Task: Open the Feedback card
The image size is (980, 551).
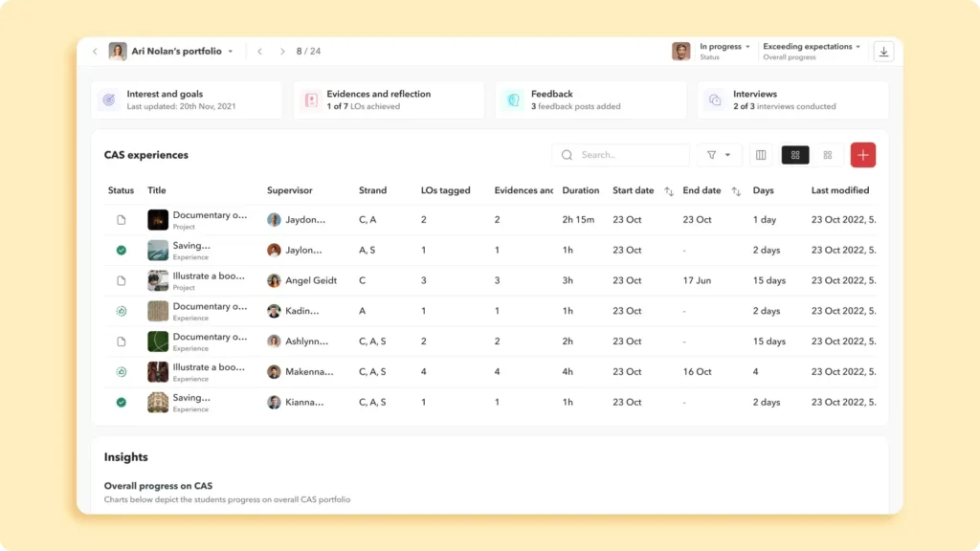Action: (590, 99)
